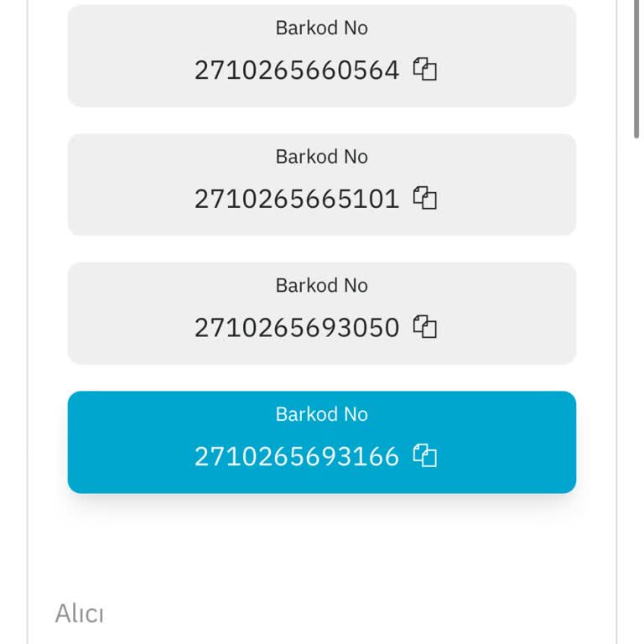Screen dimensions: 644x644
Task: Click the Barkod No label above 2710265665101
Action: coord(321,157)
